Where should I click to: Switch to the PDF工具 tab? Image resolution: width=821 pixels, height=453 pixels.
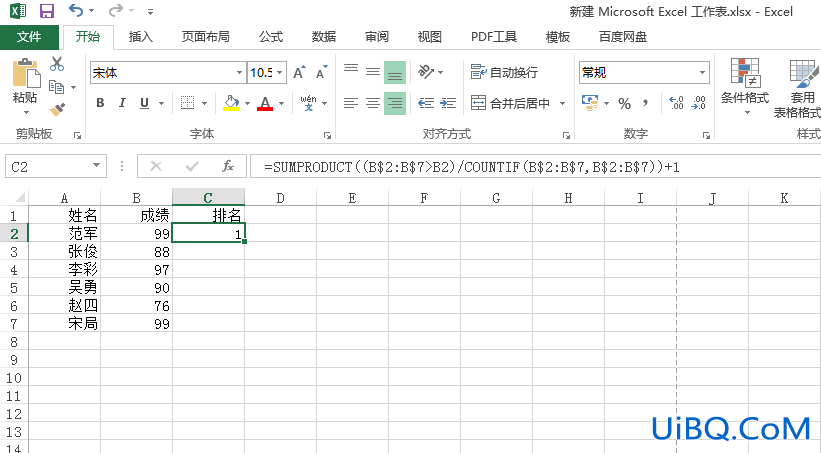(494, 37)
